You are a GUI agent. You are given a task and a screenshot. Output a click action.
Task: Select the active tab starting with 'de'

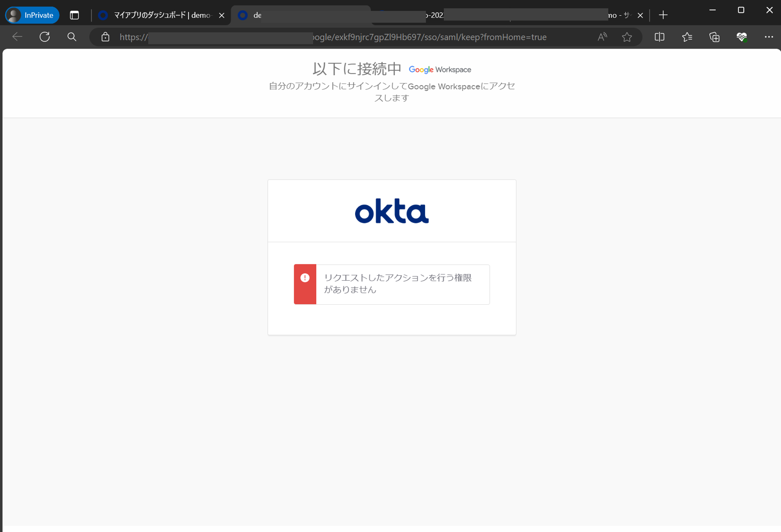click(300, 15)
